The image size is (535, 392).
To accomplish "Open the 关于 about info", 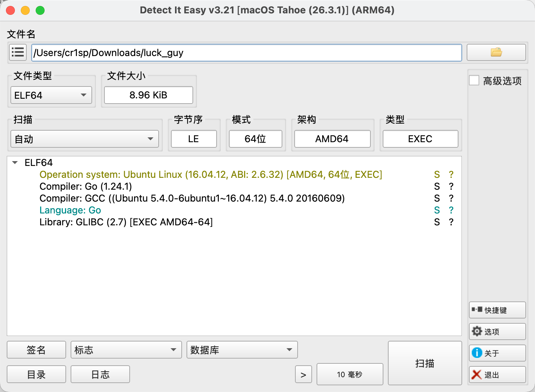I will tap(497, 353).
